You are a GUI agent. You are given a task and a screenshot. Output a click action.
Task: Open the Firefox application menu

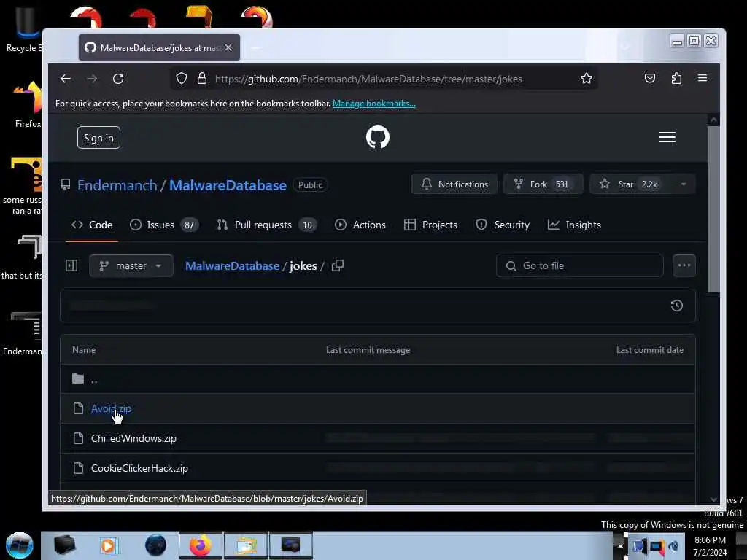703,78
